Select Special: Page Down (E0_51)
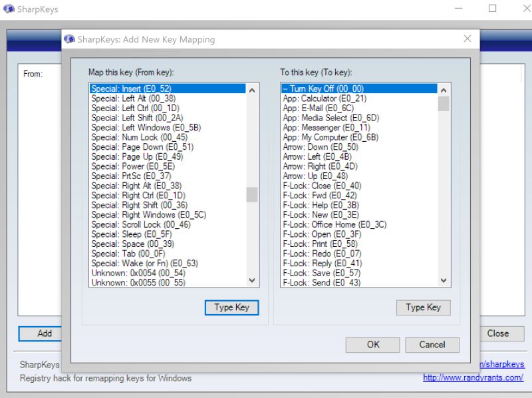 coord(168,147)
